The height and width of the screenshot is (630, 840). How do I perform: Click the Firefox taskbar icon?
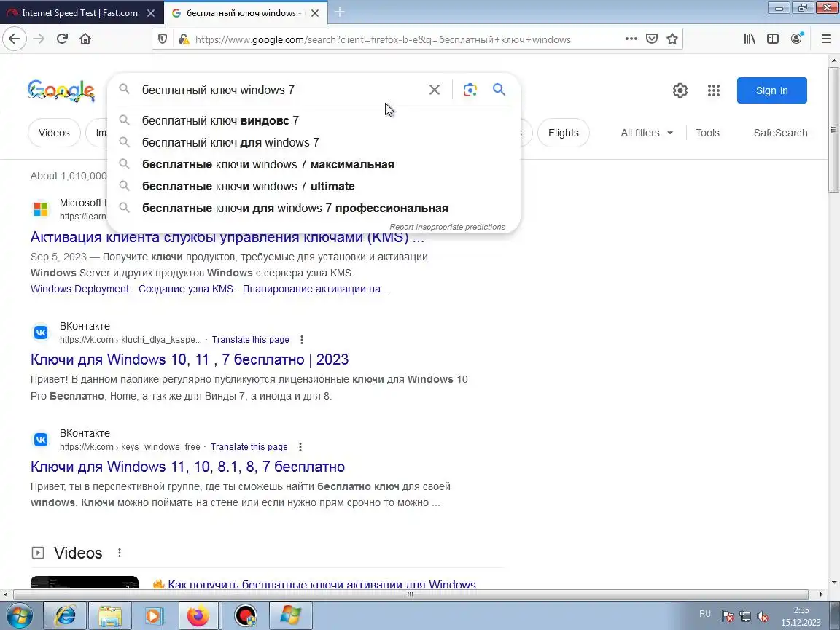pos(198,615)
